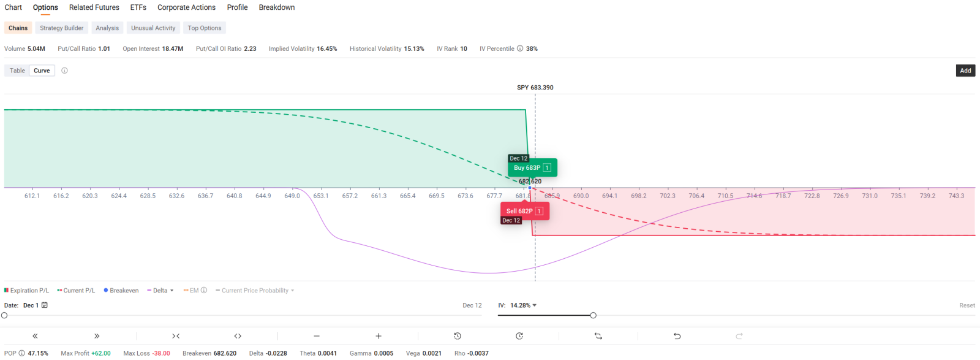Click the redo icon
The width and height of the screenshot is (980, 360).
pyautogui.click(x=739, y=336)
